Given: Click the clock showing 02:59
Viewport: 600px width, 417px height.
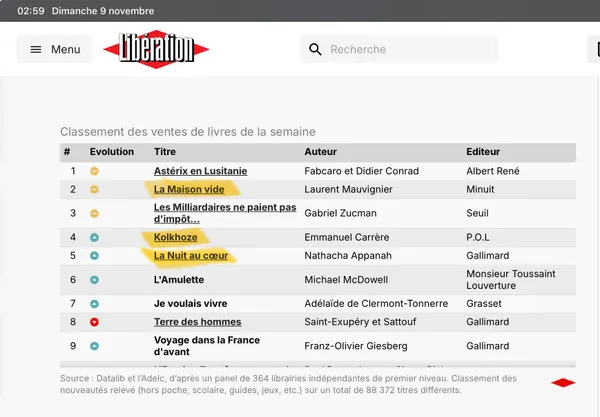Looking at the screenshot, I should point(31,11).
